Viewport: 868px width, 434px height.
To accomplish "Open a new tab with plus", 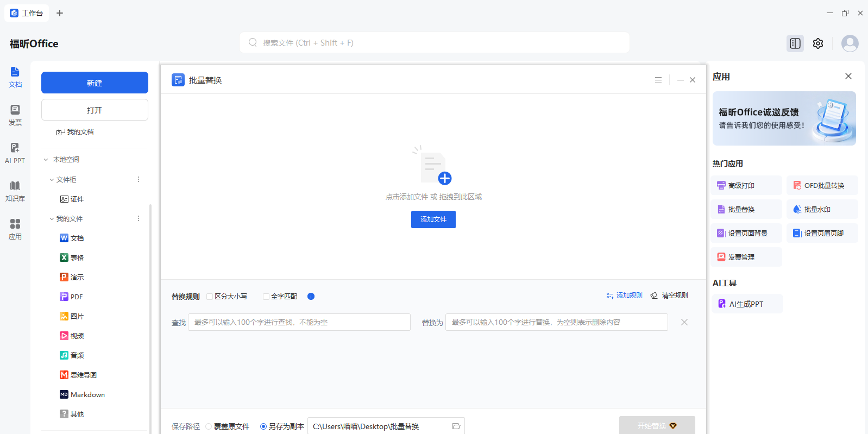I will click(x=60, y=13).
